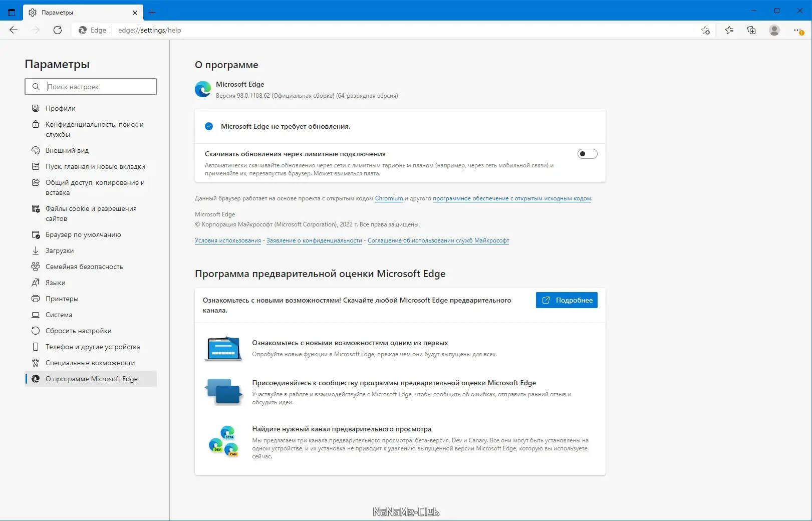Viewport: 812px width, 521px height.
Task: Click heading Найдите нужный канал предварительного просмотра
Action: tap(342, 429)
